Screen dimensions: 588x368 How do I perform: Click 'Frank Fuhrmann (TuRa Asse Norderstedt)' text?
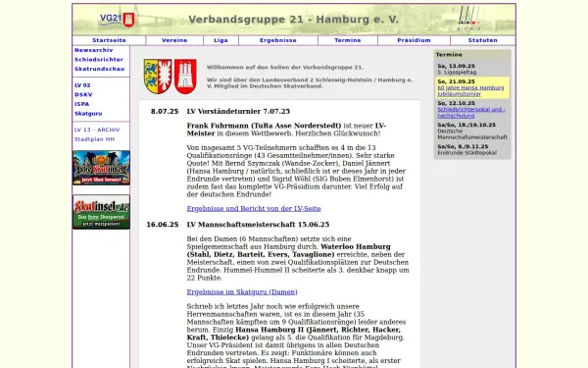[x=264, y=126]
